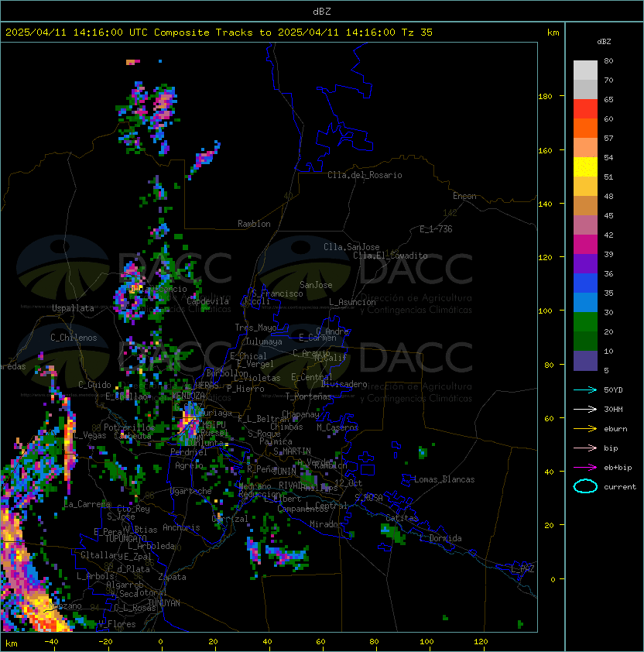Select the magenta swatch next to 39

pyautogui.click(x=585, y=244)
